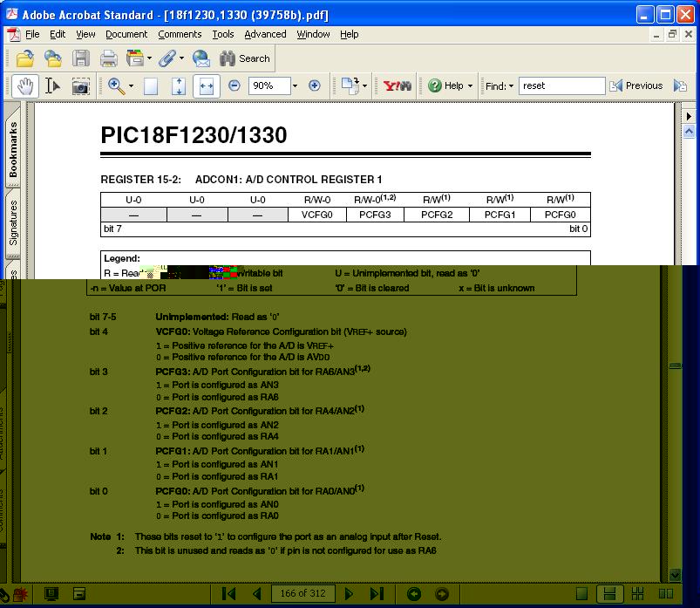This screenshot has width=700, height=608.
Task: Open the Signatures side tab
Action: click(13, 222)
